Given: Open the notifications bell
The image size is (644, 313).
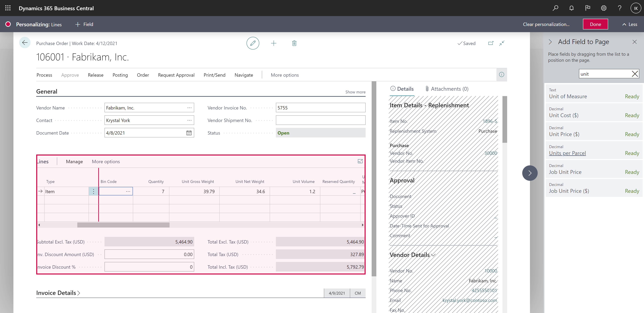Looking at the screenshot, I should pos(571,8).
